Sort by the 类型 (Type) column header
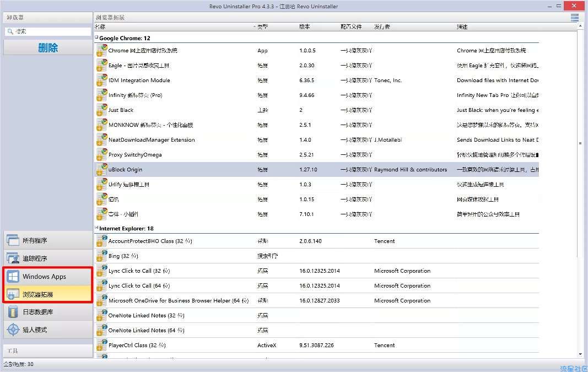Viewport: 588px width, 372px height. click(x=262, y=26)
